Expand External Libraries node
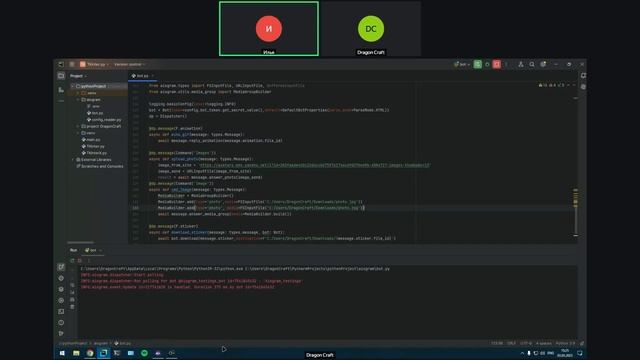This screenshot has width=640, height=360. [x=73, y=160]
